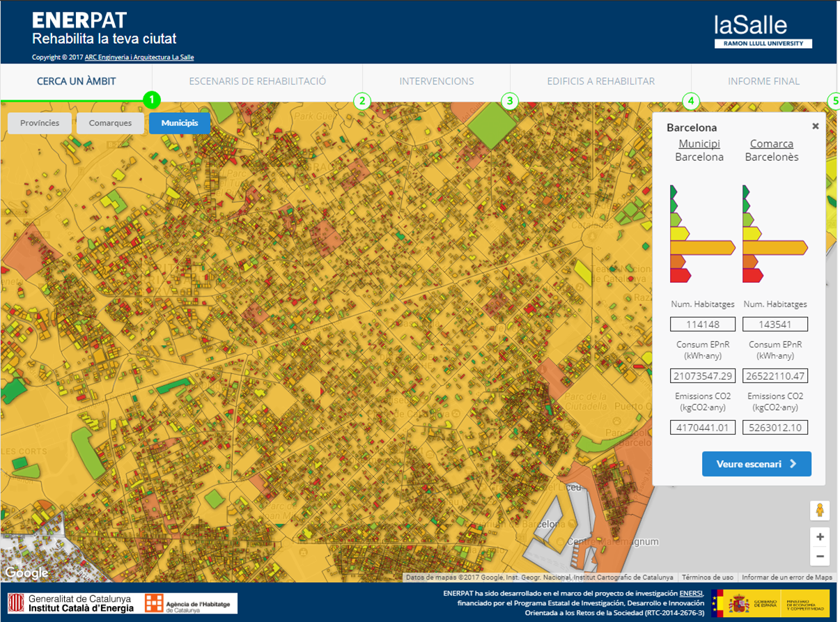Click Informar de un error de Maps

tap(787, 577)
